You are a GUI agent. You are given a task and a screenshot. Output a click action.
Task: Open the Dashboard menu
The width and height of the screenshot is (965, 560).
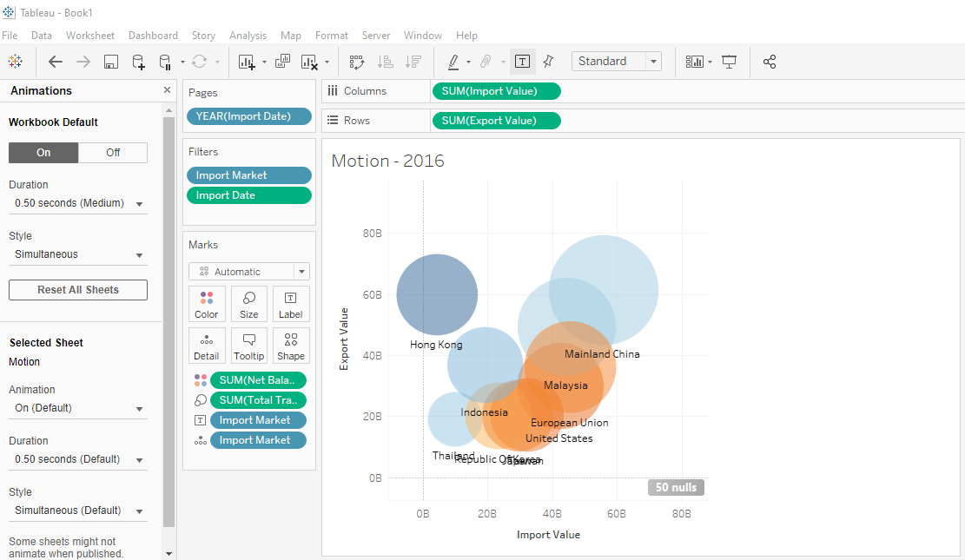pyautogui.click(x=153, y=36)
